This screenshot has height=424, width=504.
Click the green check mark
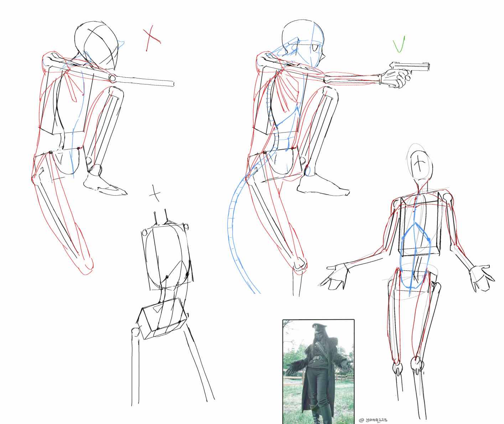coord(399,45)
